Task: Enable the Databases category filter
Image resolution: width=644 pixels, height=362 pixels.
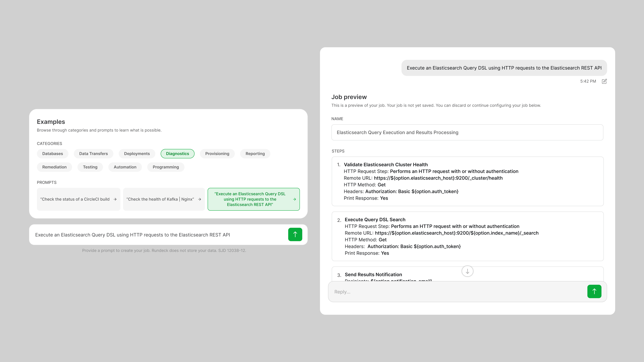Action: [x=52, y=154]
